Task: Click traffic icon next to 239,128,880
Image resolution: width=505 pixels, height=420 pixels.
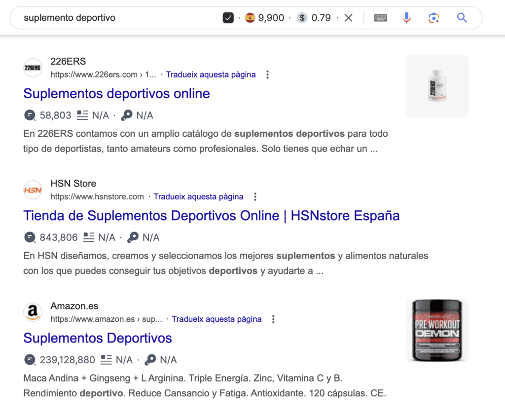Action: (x=30, y=360)
